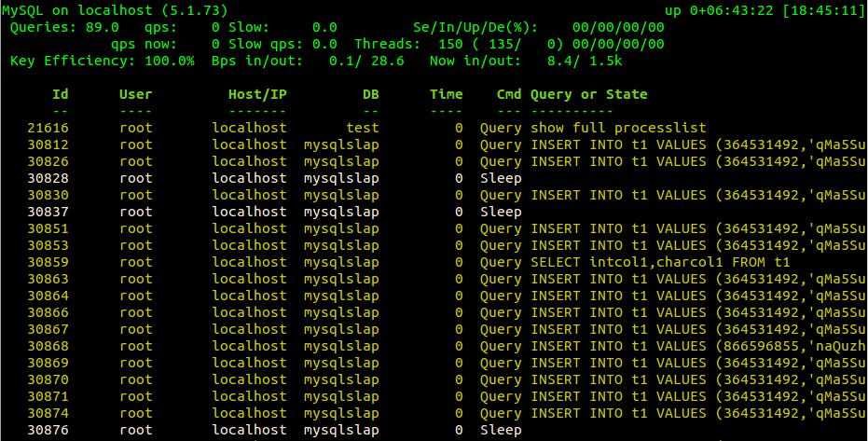Click the "Id" column header
The width and height of the screenshot is (868, 441).
60,94
